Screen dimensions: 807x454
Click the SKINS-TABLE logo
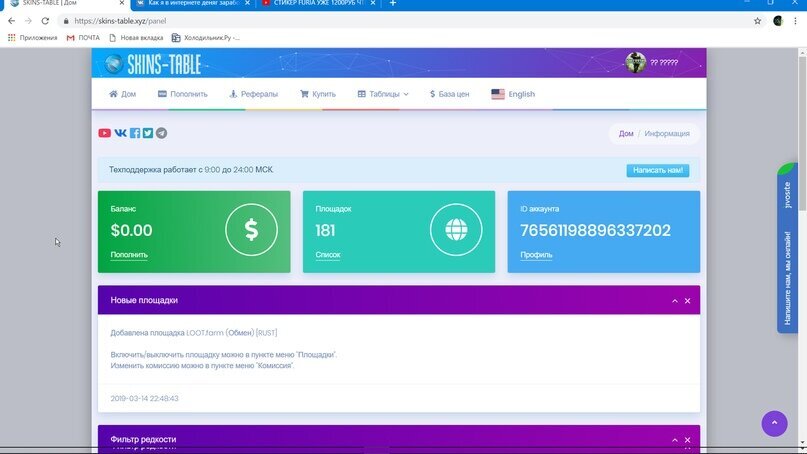point(153,64)
